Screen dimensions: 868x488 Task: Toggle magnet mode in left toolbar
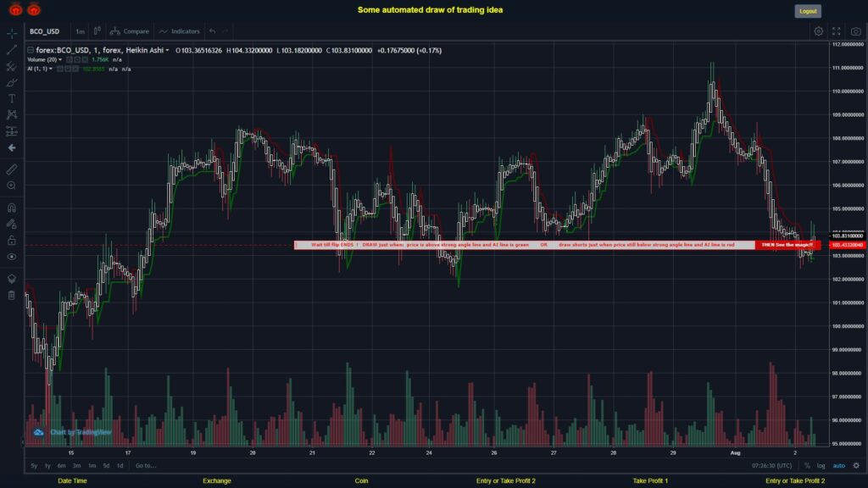12,208
